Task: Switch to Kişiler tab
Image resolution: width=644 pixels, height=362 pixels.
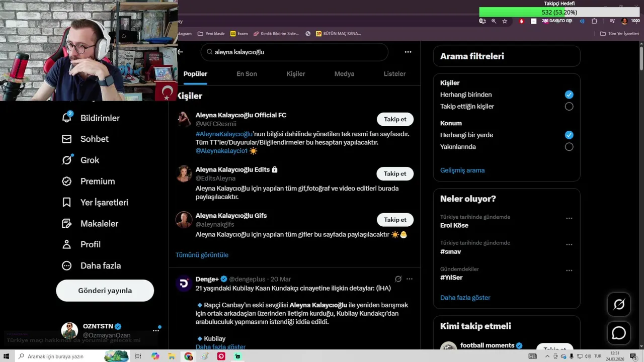Action: 296,74
